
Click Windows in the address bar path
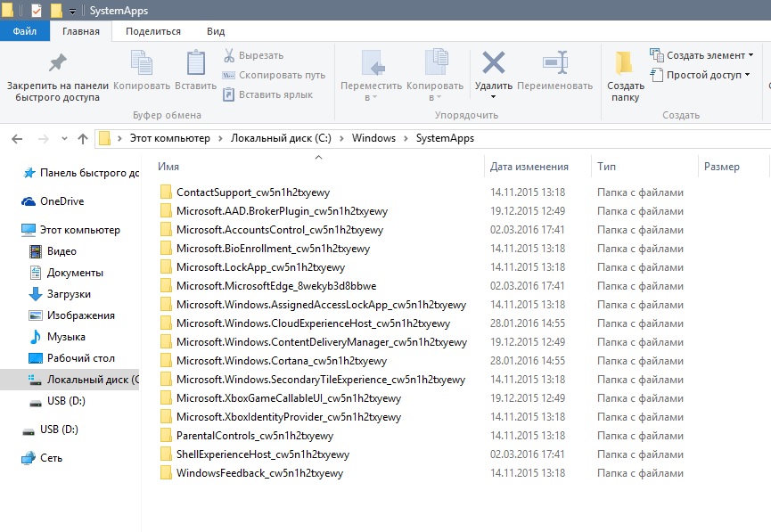click(373, 138)
